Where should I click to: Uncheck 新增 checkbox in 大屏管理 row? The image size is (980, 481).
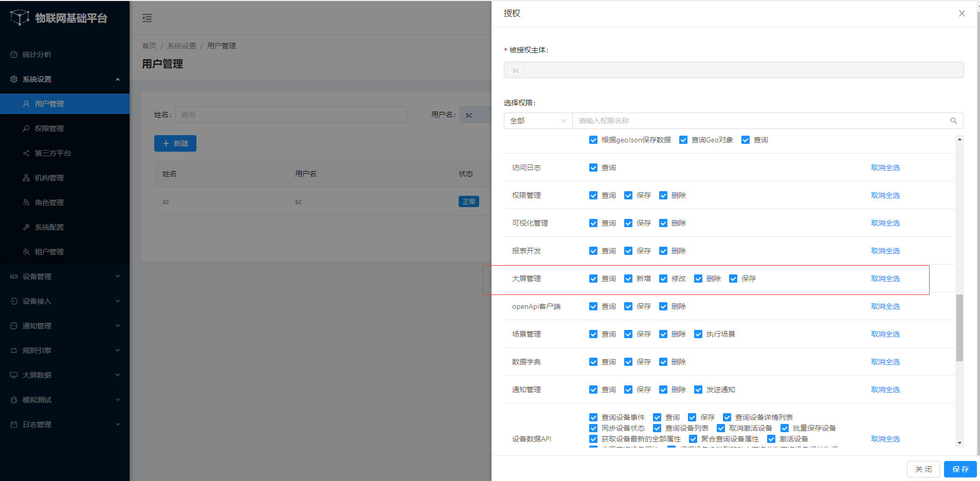point(628,279)
